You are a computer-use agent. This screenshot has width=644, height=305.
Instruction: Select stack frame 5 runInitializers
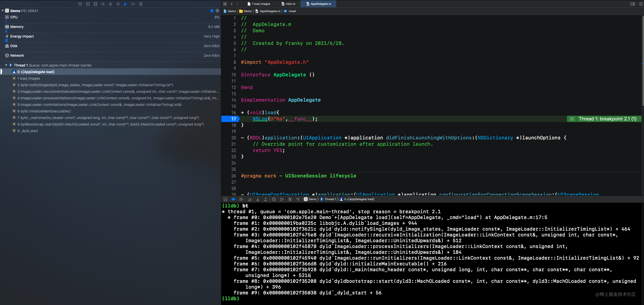pos(110,105)
